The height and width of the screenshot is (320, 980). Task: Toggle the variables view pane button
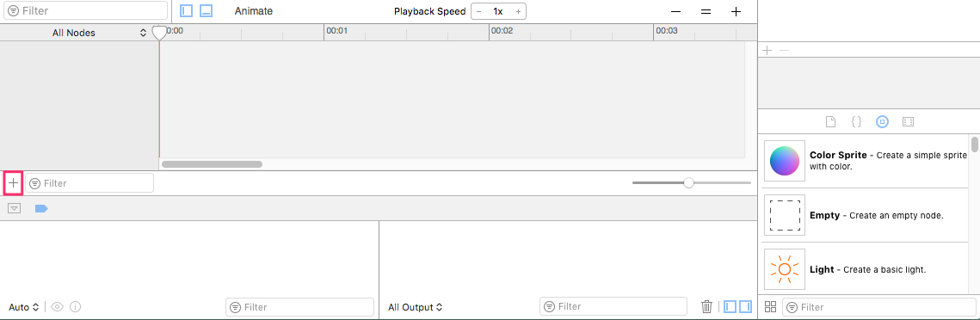click(x=730, y=307)
